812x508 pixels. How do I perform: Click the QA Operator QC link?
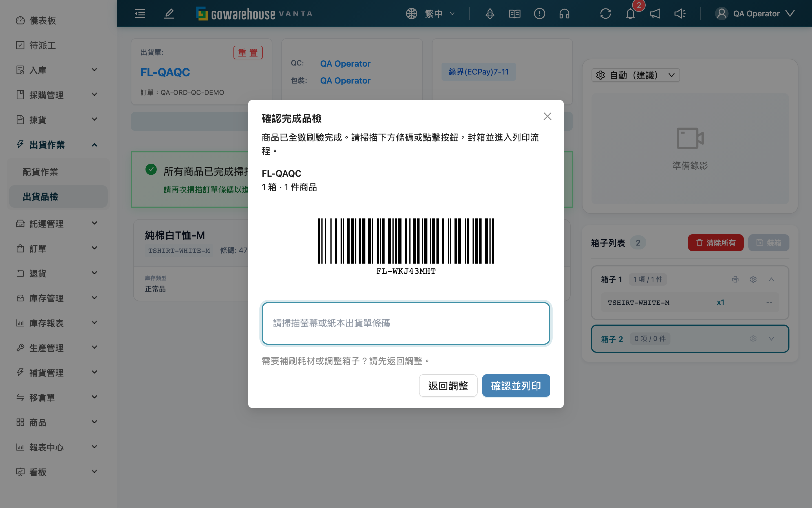(x=345, y=63)
